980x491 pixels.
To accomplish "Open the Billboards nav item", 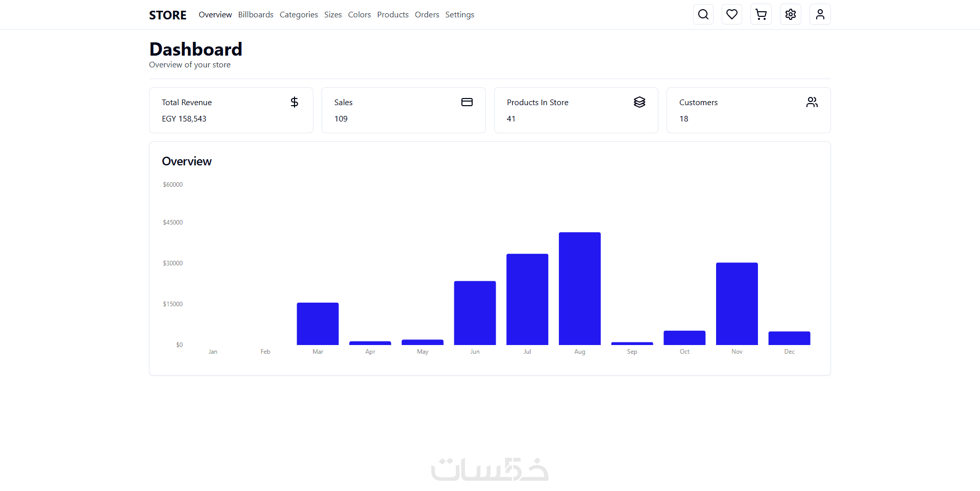I will (x=256, y=15).
